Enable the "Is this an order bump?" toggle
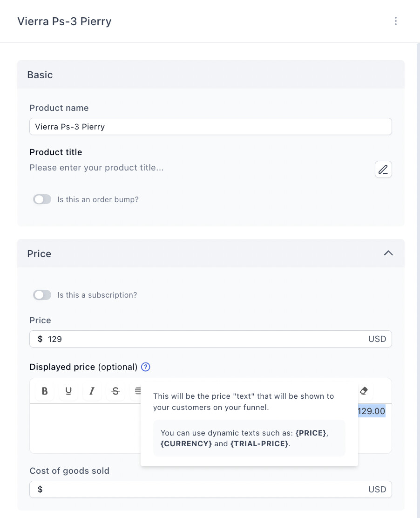420x518 pixels. (x=42, y=199)
